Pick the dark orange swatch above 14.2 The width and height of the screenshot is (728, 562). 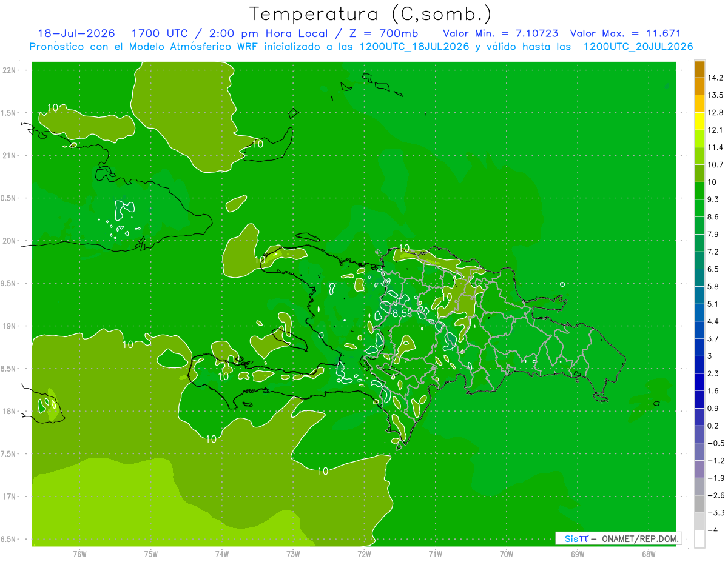(x=699, y=70)
